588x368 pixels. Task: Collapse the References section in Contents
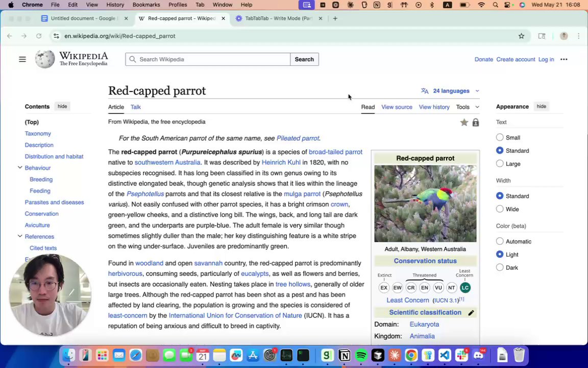[x=20, y=236]
